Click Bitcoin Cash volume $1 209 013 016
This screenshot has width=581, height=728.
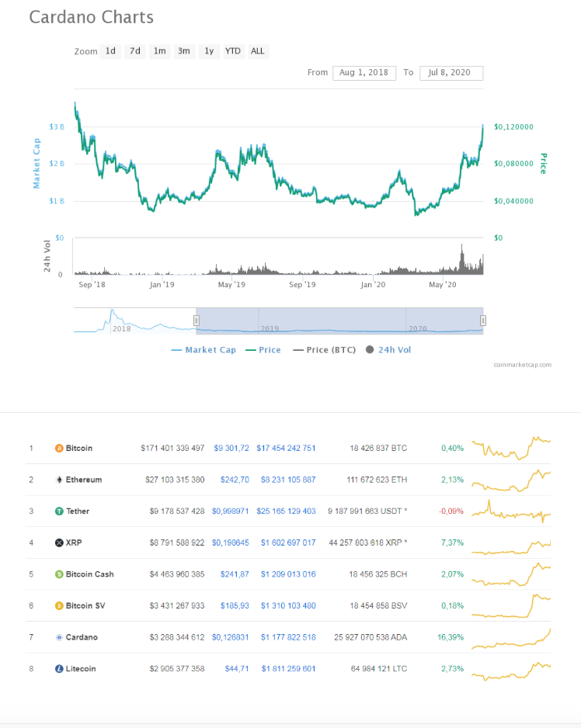(288, 574)
